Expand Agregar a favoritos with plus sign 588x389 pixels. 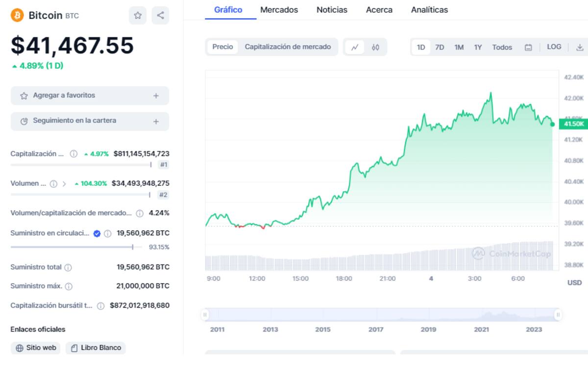[x=156, y=96]
